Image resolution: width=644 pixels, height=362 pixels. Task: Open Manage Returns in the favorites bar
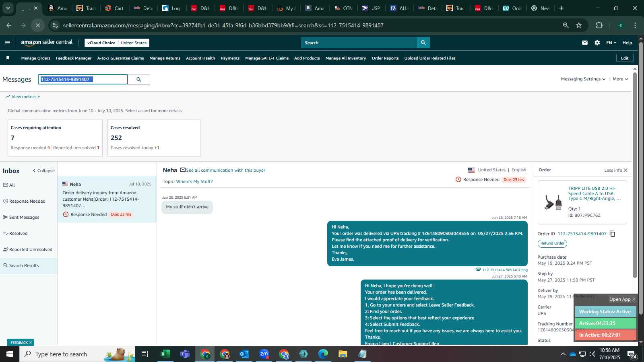click(x=165, y=58)
